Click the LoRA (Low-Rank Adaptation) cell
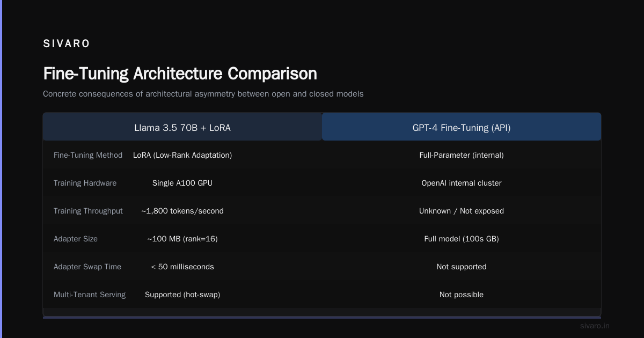Screen dimensions: 644x338 182,155
